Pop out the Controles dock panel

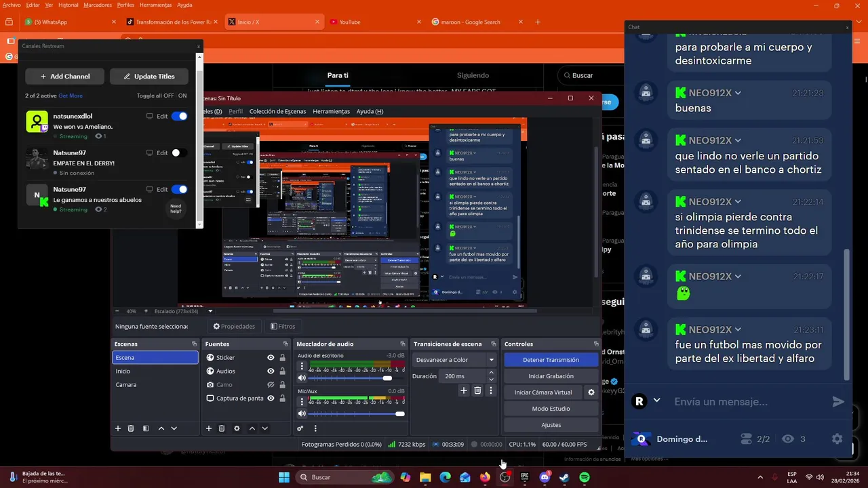coord(596,344)
